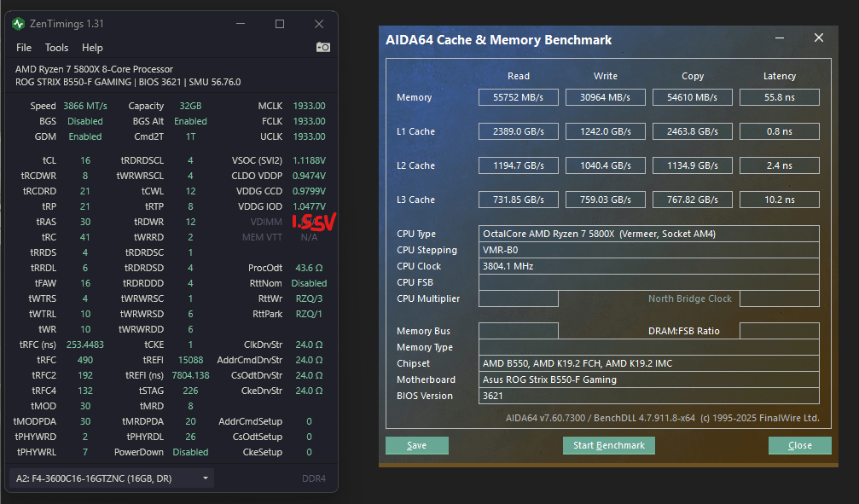
Task: Click the RttWr value RZQ/3
Action: pos(309,298)
